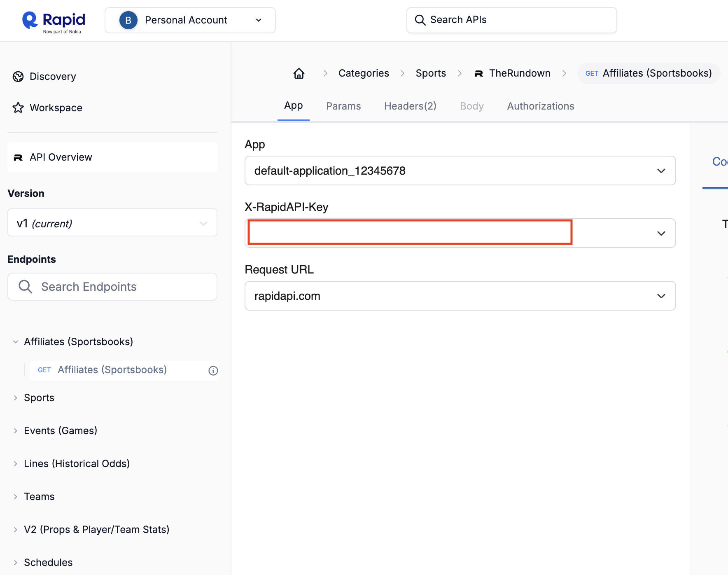This screenshot has height=575, width=728.
Task: Open Workspace in the sidebar
Action: click(47, 108)
